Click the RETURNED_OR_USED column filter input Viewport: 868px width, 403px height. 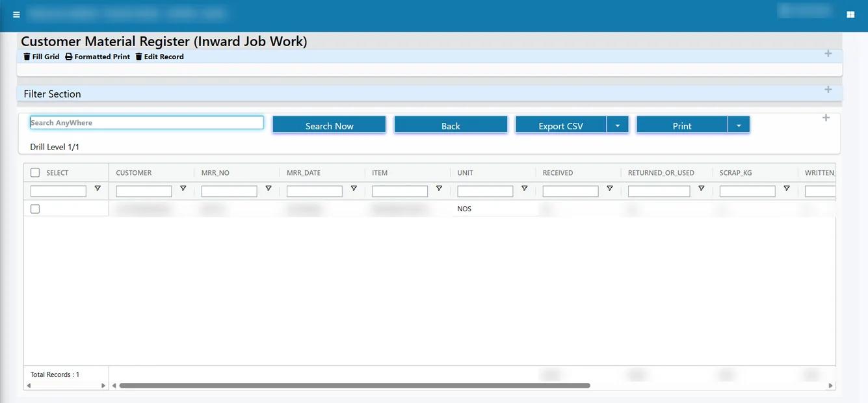[659, 191]
